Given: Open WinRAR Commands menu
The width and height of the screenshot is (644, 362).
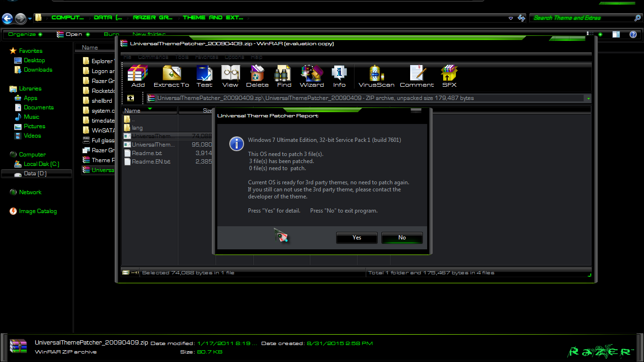Looking at the screenshot, I should pos(153,57).
